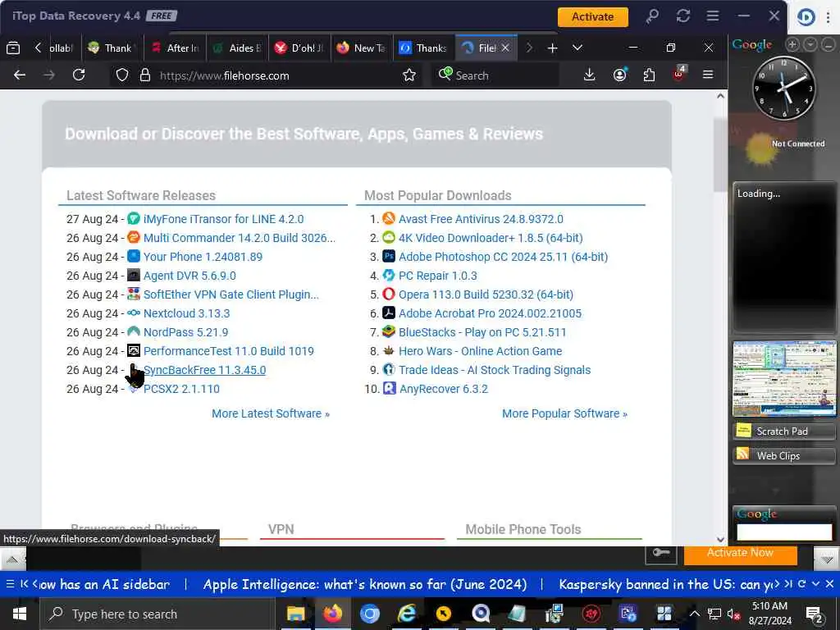
Task: Click the Avast Free Antivirus link
Action: [x=481, y=219]
